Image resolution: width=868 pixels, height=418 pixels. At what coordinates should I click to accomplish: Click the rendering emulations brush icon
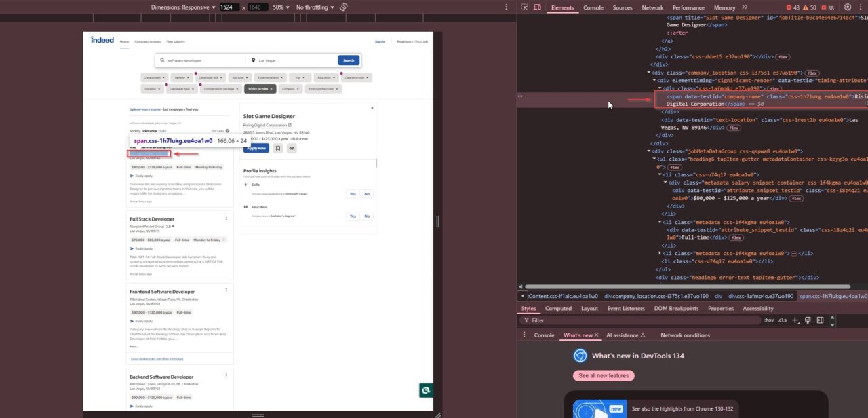click(x=808, y=320)
